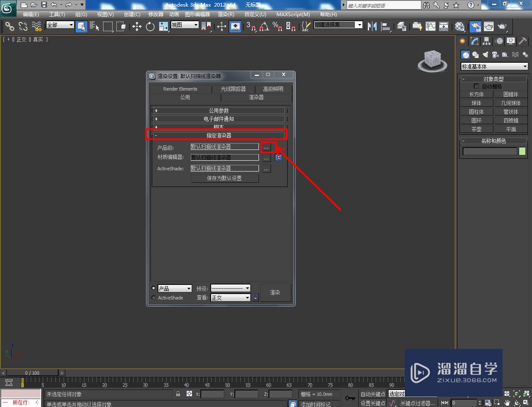Click 保存为默认设置 button
532x407 pixels.
point(224,178)
